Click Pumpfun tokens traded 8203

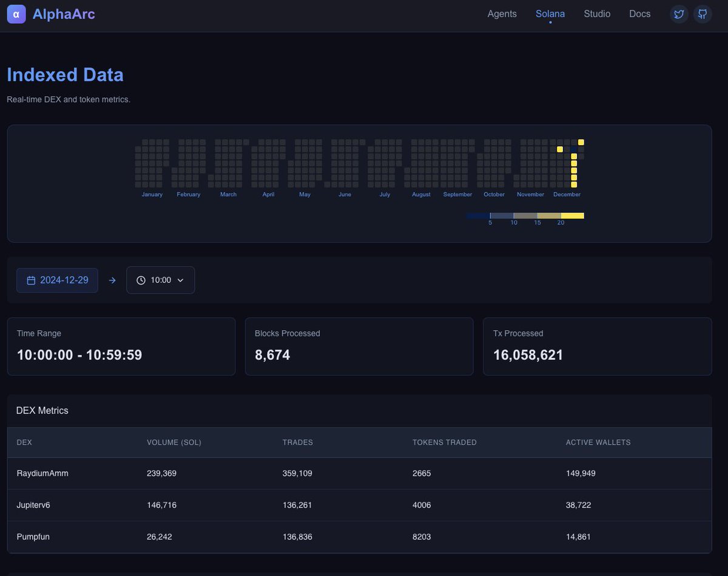(x=422, y=537)
